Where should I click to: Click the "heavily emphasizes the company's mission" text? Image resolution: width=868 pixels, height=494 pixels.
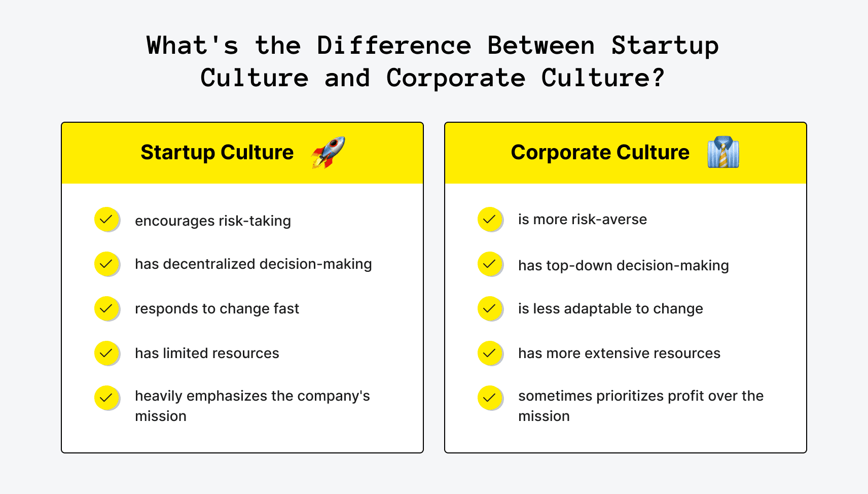pyautogui.click(x=252, y=406)
